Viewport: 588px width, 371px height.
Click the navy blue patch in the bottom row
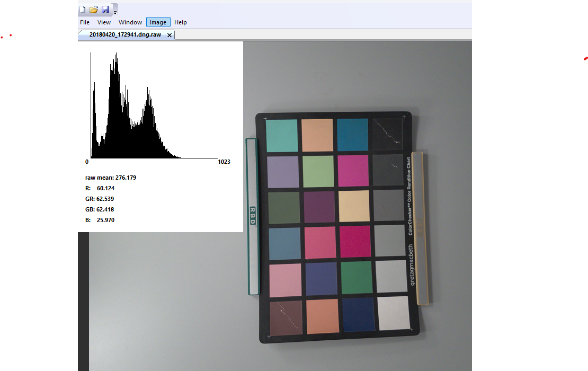tap(358, 315)
